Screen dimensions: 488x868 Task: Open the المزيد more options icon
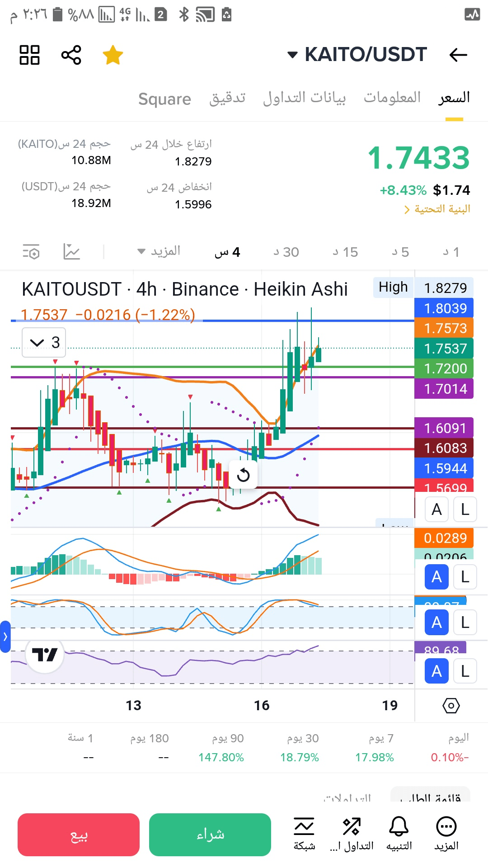pos(446,835)
